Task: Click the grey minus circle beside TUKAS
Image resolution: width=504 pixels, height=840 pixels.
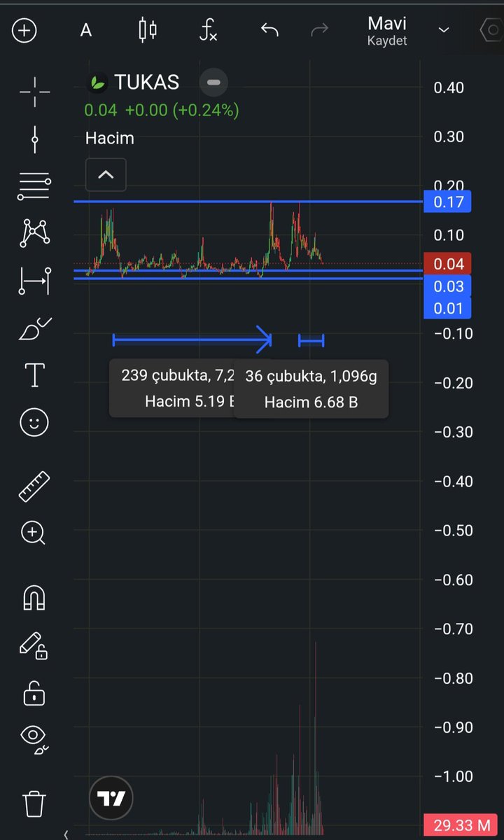Action: 213,83
